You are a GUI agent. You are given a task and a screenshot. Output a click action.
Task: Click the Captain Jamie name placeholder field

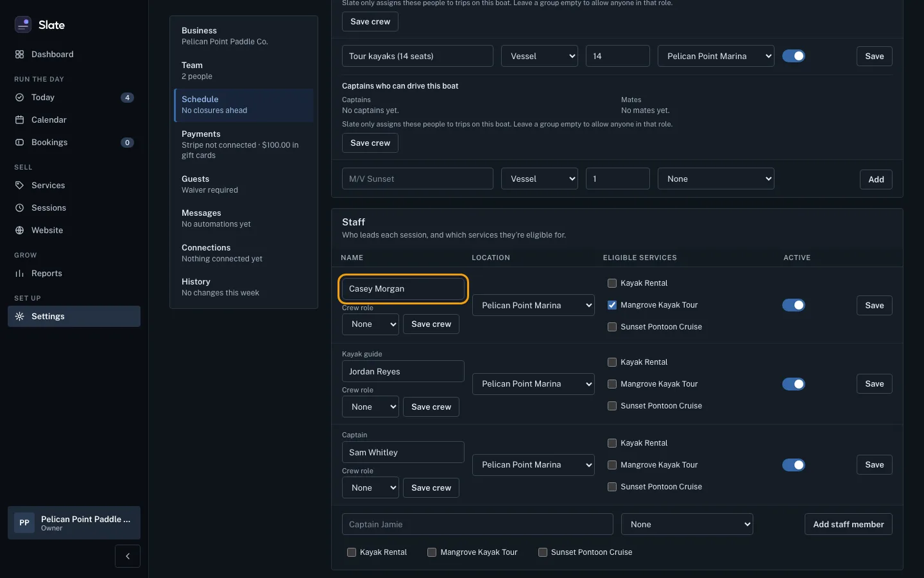(x=477, y=524)
